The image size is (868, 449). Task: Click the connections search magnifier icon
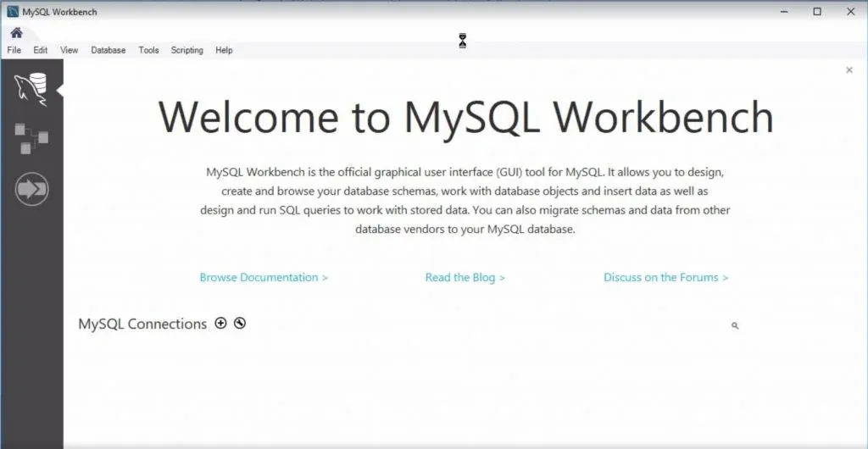tap(735, 325)
